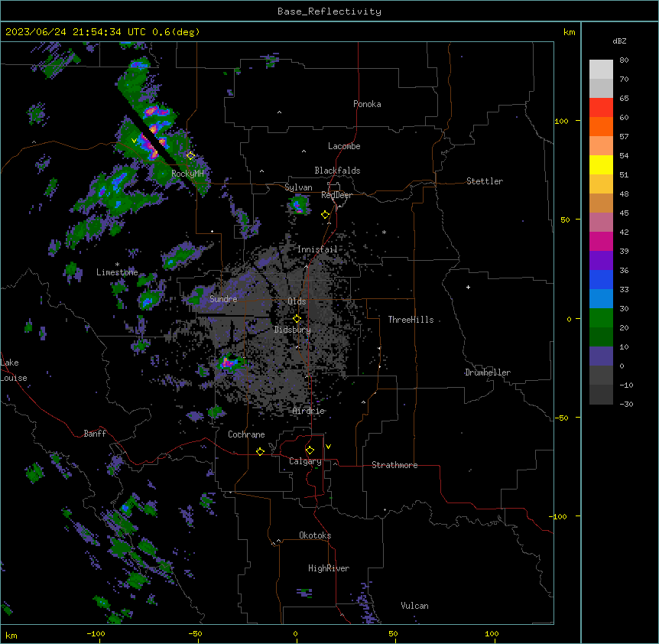The image size is (659, 644).
Task: Click the Cochrane town label
Action: pyautogui.click(x=246, y=434)
